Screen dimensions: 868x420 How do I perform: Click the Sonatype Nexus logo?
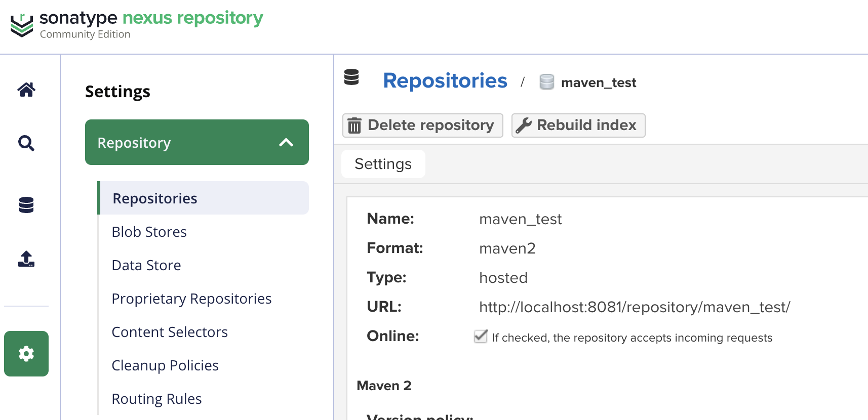(22, 25)
